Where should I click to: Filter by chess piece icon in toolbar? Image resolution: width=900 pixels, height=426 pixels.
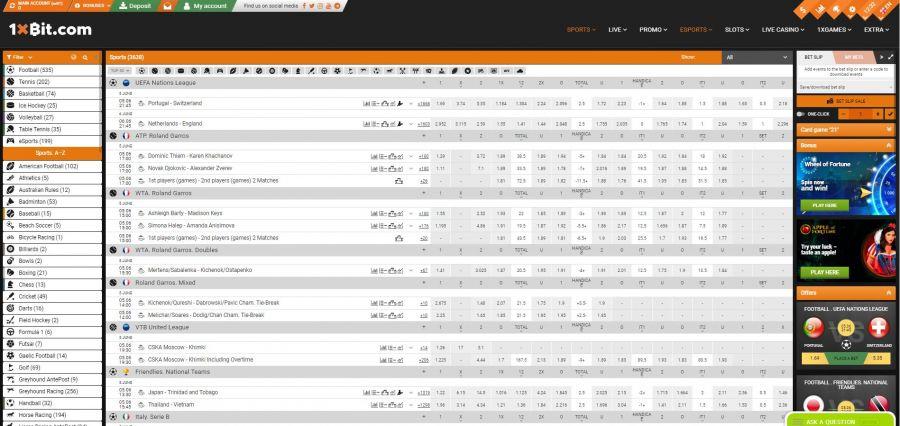(298, 71)
